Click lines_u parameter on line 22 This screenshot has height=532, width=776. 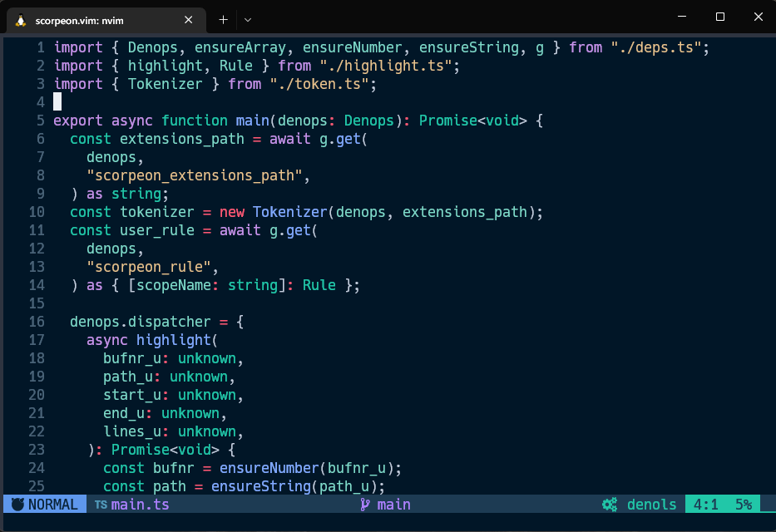132,431
